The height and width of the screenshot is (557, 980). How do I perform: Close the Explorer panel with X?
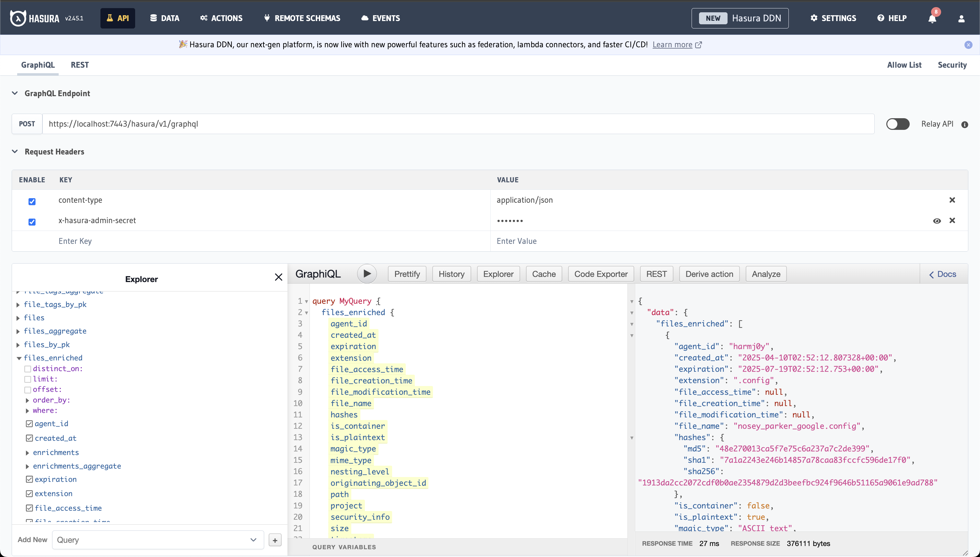[x=278, y=277]
